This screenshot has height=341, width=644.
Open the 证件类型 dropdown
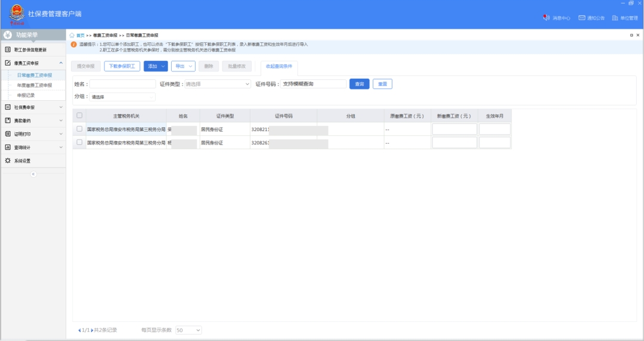(218, 84)
